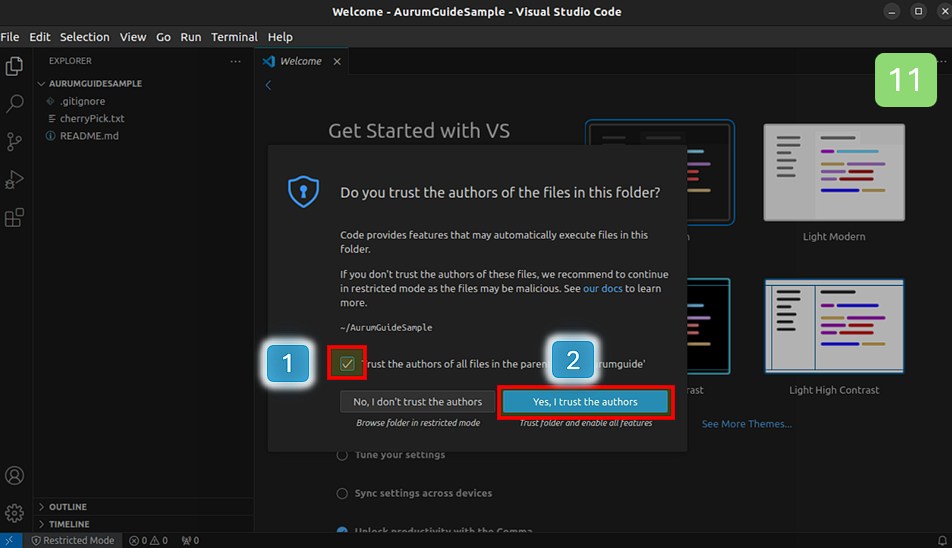Open the View menu
Screen dimensions: 952x548
pos(132,37)
